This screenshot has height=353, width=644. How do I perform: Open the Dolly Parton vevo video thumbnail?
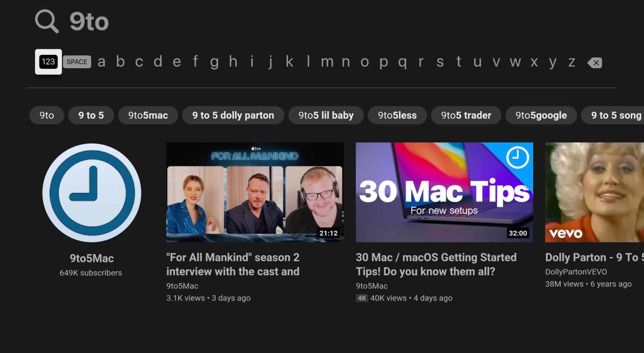595,192
